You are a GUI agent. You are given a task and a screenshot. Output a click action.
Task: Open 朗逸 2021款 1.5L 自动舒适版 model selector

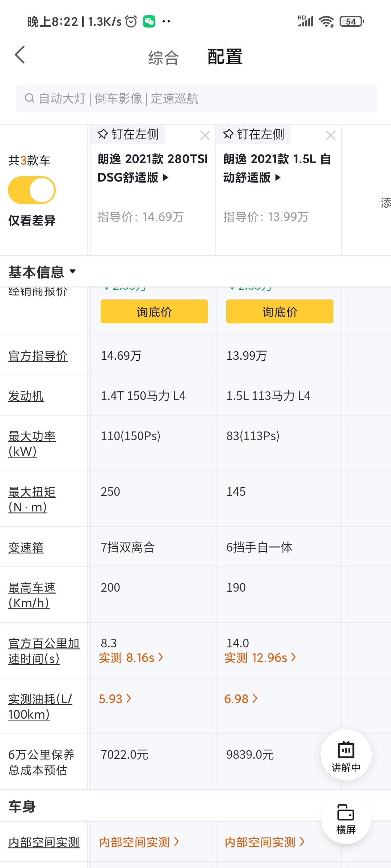[277, 168]
